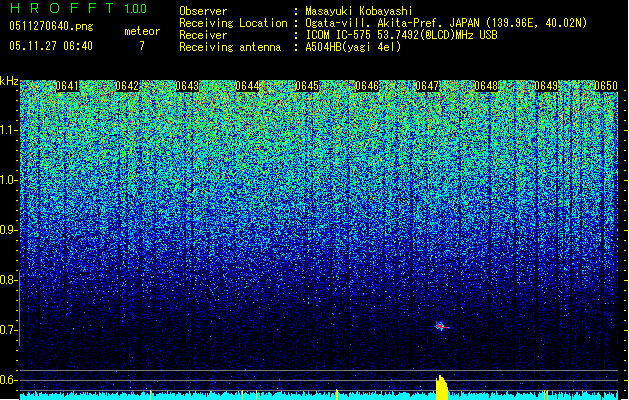Click the 0644 time marker
629x400 pixels.
[x=247, y=86]
